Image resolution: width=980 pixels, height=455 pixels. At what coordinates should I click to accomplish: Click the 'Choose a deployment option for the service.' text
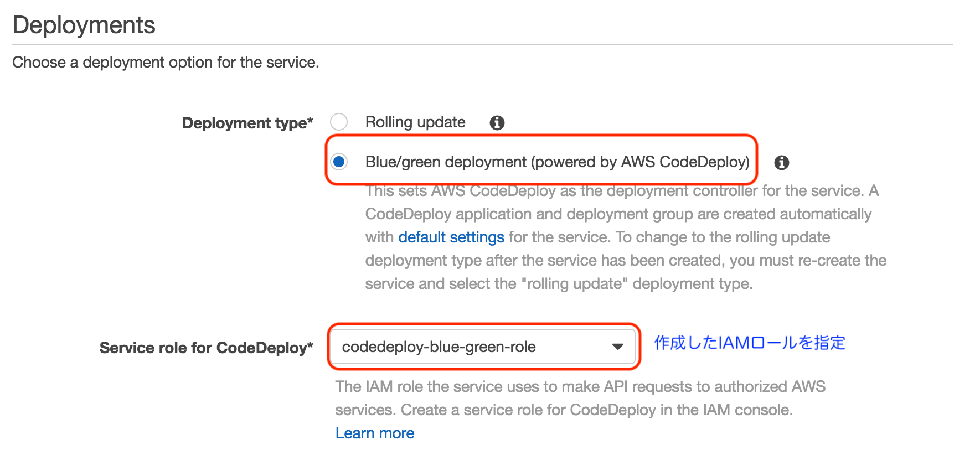point(166,63)
